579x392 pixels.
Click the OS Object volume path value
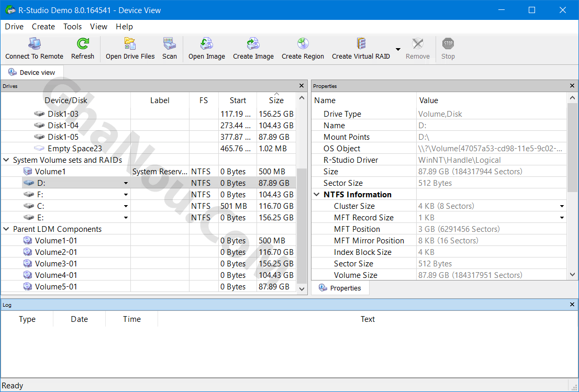[x=491, y=149]
